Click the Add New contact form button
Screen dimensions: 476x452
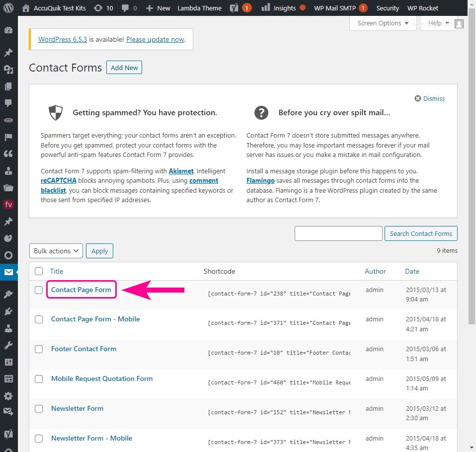[x=124, y=68]
